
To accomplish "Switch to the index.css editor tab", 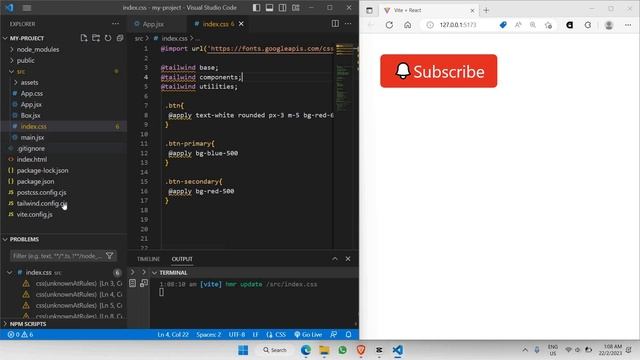I will [215, 24].
